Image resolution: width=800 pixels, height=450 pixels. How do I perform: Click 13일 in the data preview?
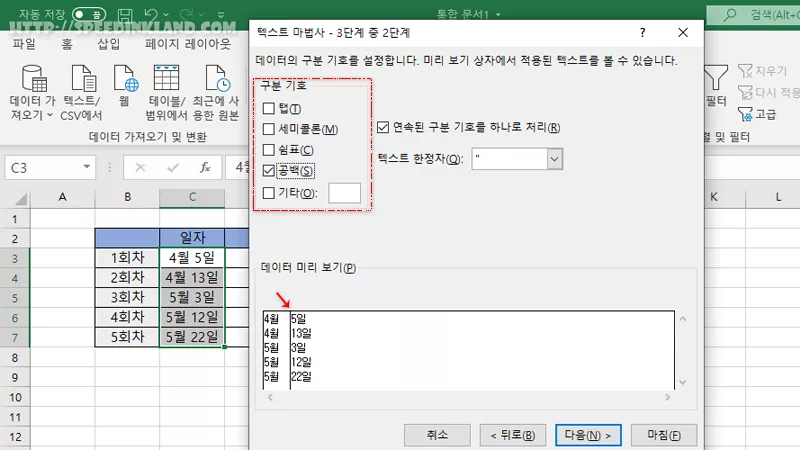point(302,333)
